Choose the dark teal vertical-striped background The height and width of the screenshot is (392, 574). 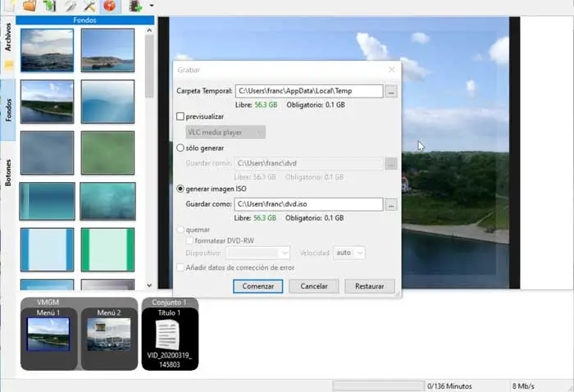(47, 201)
